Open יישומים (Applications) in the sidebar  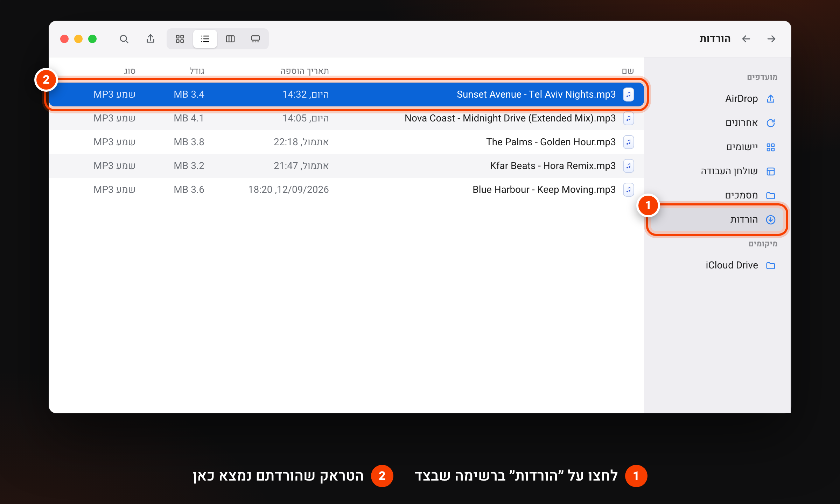(717, 147)
